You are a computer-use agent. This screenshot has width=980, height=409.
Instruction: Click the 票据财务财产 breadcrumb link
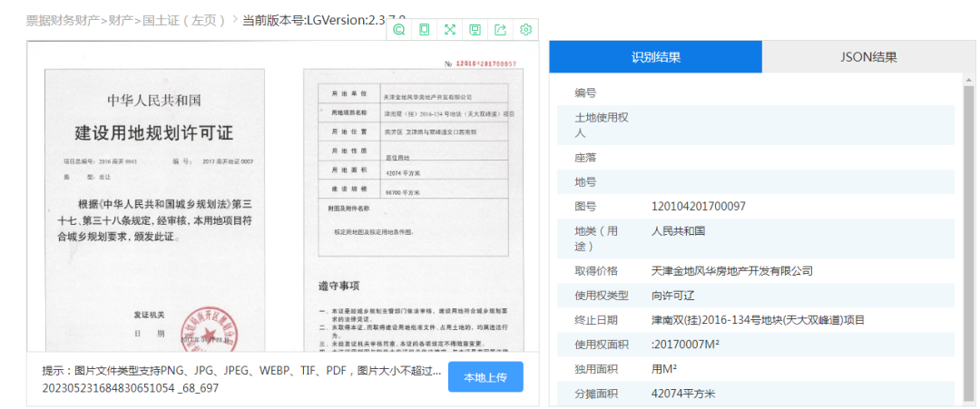click(63, 20)
